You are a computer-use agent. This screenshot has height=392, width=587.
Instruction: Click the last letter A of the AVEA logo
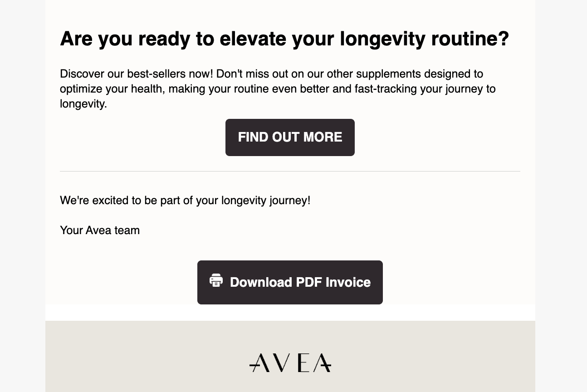pyautogui.click(x=323, y=363)
